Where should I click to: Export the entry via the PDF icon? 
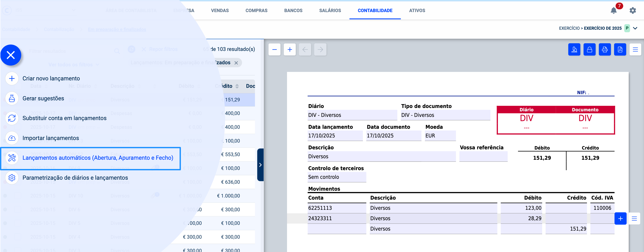point(620,49)
